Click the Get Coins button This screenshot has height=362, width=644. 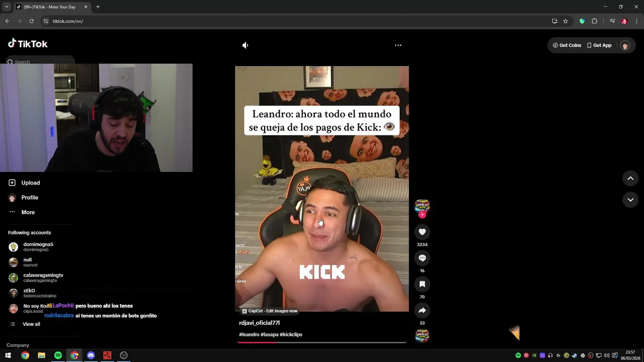567,45
